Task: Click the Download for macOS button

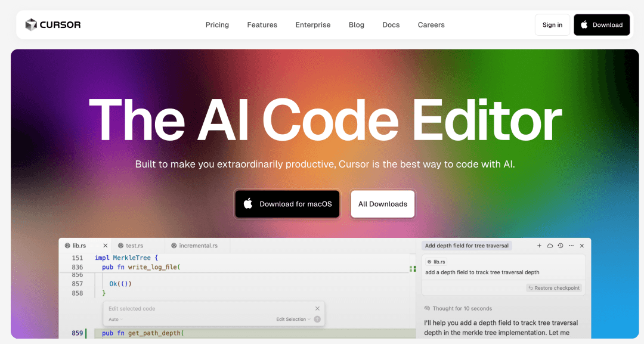Action: pos(287,204)
